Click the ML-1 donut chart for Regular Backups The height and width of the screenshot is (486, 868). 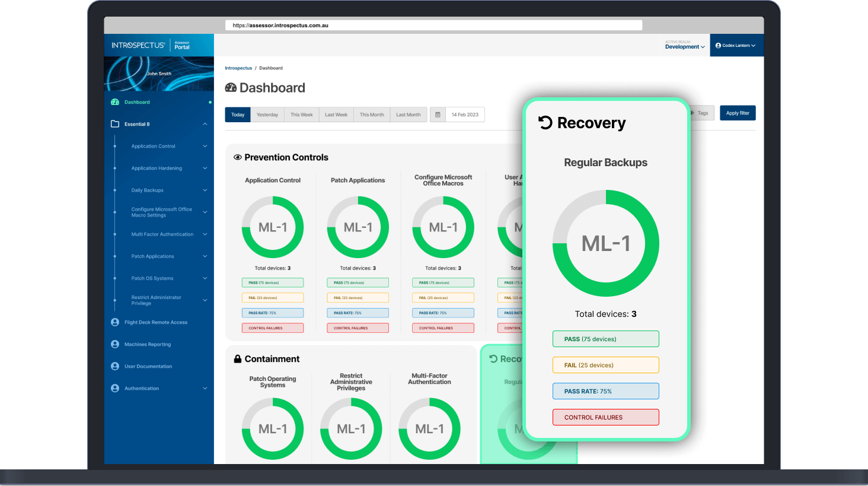605,243
